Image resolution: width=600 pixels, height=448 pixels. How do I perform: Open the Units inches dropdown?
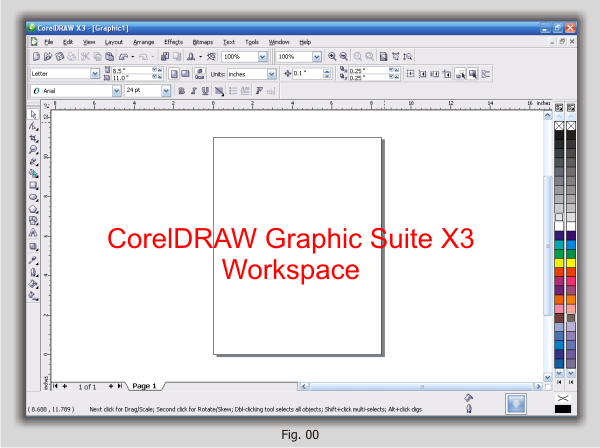[271, 74]
